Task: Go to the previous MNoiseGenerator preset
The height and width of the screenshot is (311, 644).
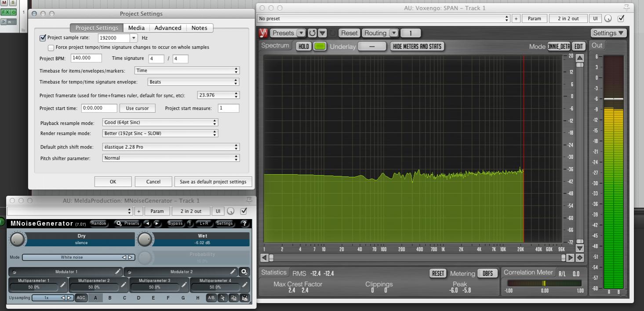Action: [x=147, y=223]
